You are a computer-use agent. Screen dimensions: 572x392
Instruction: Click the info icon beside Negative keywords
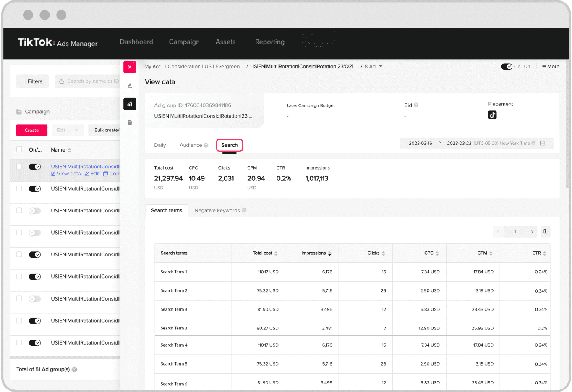244,211
